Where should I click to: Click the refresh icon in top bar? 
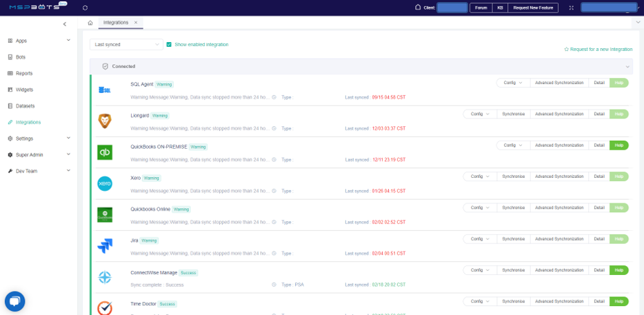[85, 8]
